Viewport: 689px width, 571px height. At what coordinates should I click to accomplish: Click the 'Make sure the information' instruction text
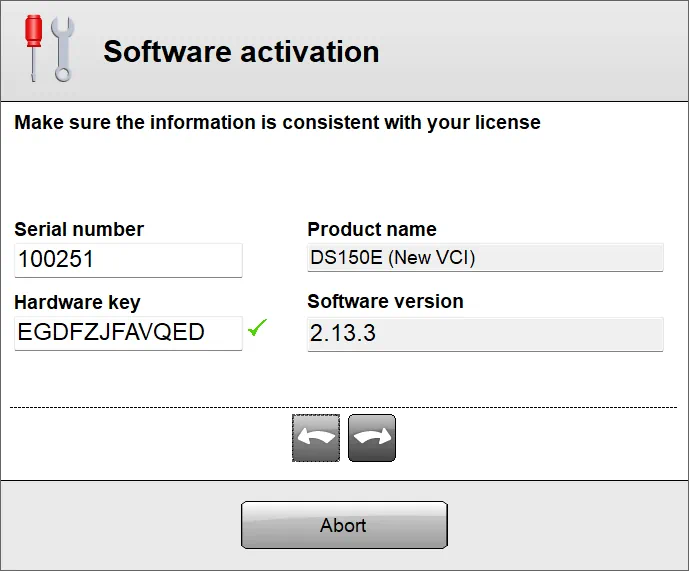click(277, 122)
